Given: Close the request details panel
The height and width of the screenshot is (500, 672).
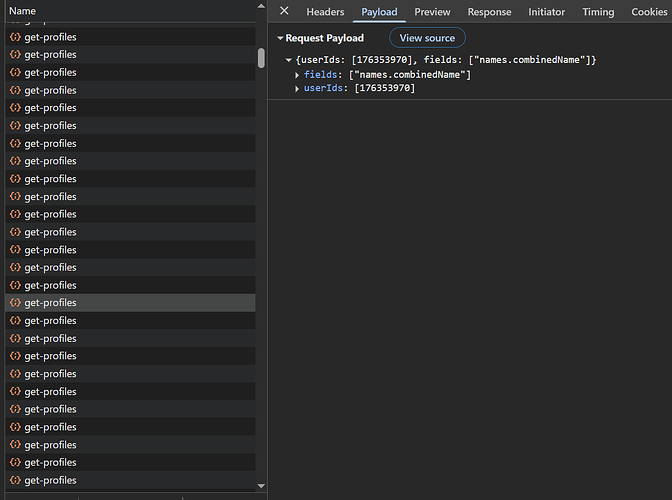Looking at the screenshot, I should coord(284,11).
